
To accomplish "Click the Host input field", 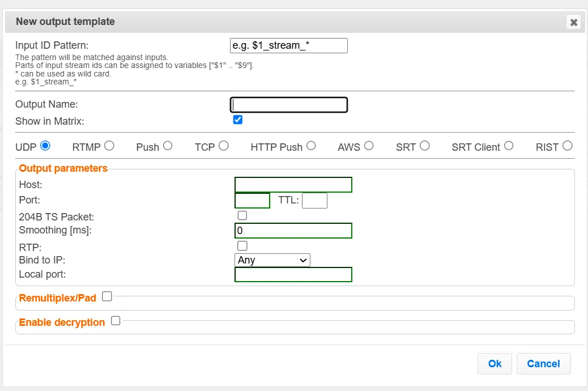I will point(293,185).
